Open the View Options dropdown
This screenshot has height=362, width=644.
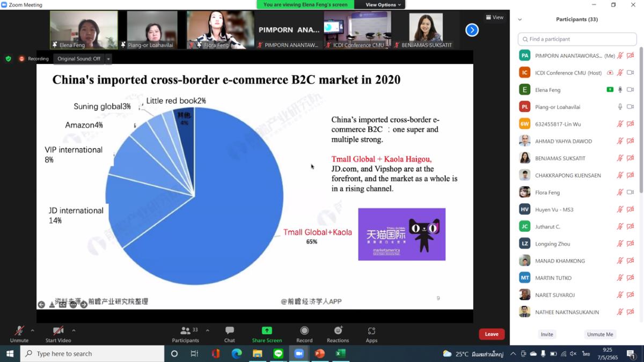pyautogui.click(x=383, y=5)
